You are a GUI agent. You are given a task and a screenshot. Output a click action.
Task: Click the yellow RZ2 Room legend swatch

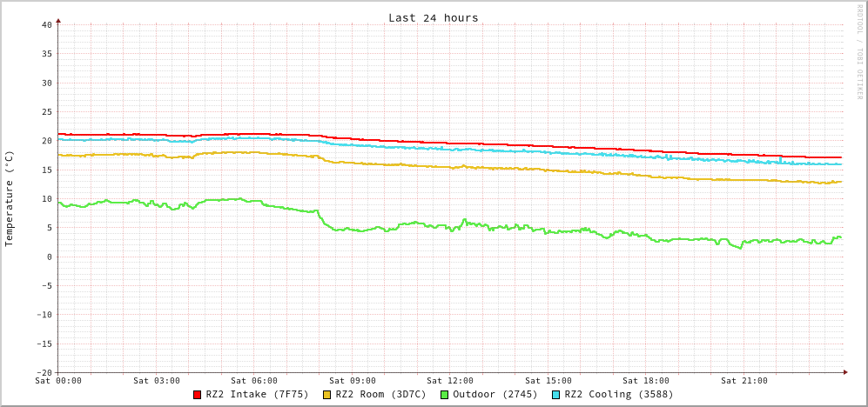(327, 395)
